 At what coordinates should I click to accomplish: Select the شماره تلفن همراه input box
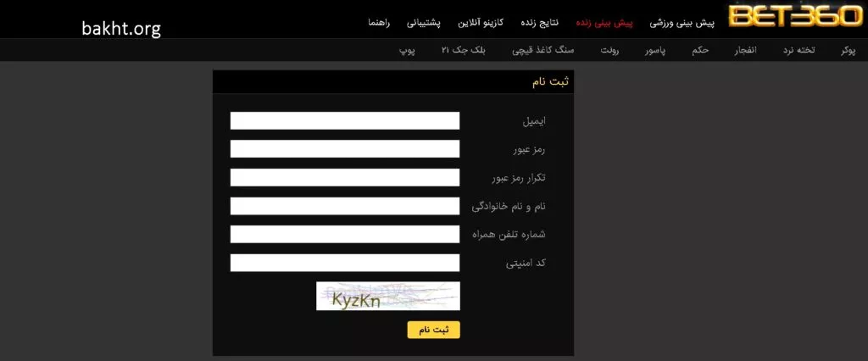coord(344,235)
